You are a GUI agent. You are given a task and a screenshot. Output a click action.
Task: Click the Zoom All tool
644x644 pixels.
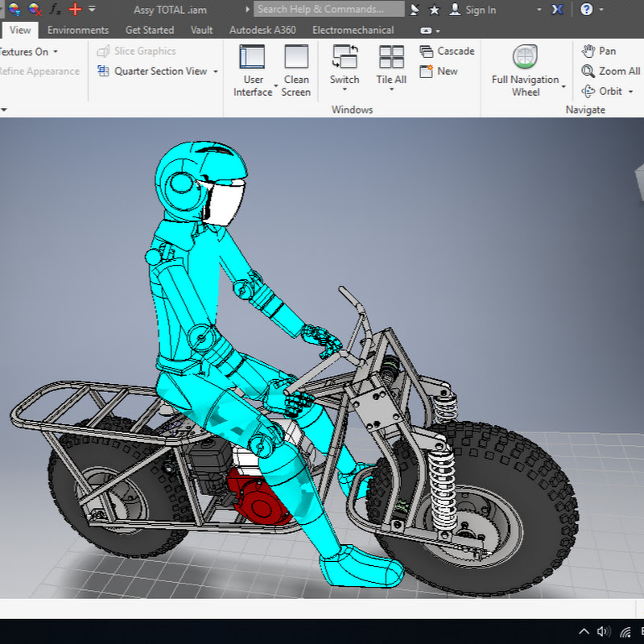pos(610,71)
